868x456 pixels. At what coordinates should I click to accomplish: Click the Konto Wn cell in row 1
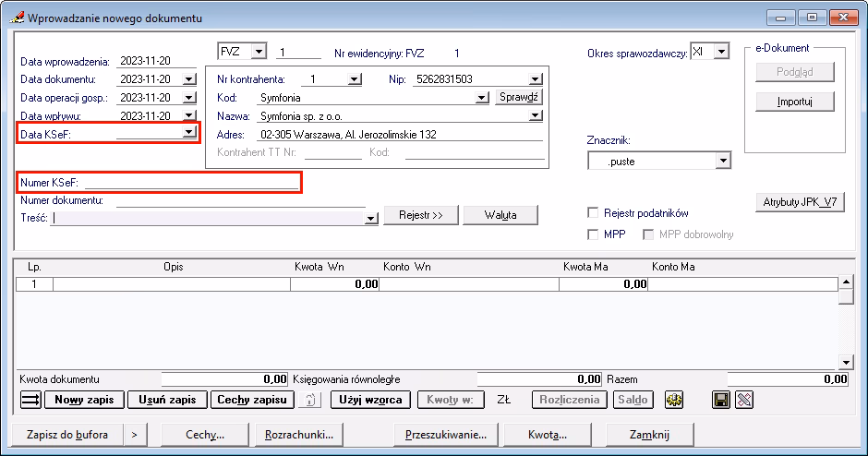(x=469, y=284)
